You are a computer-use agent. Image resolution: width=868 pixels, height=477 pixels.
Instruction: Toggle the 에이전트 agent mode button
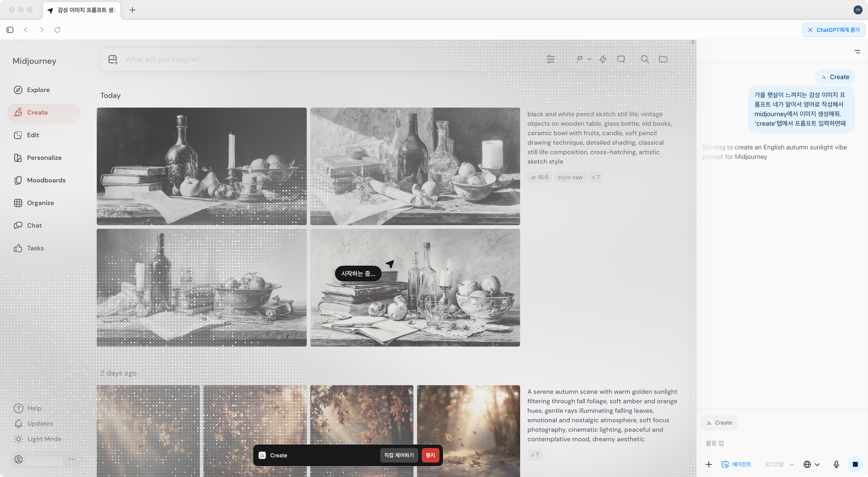(736, 464)
